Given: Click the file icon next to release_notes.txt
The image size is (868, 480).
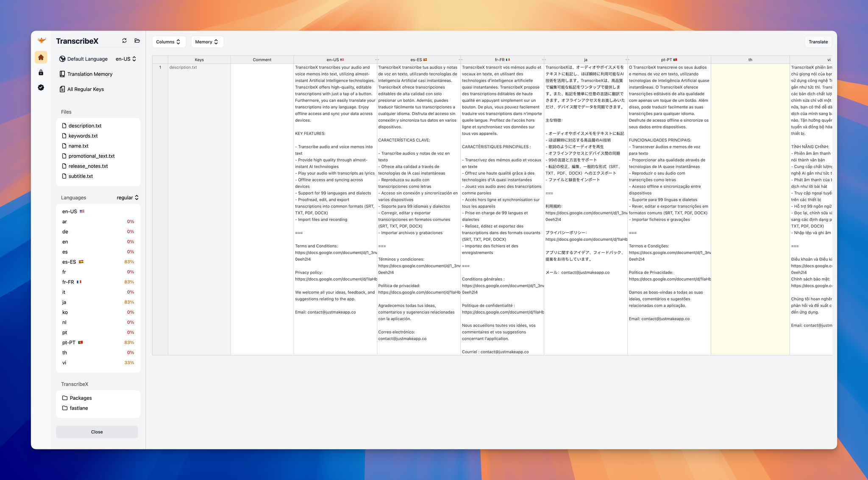Looking at the screenshot, I should (64, 166).
